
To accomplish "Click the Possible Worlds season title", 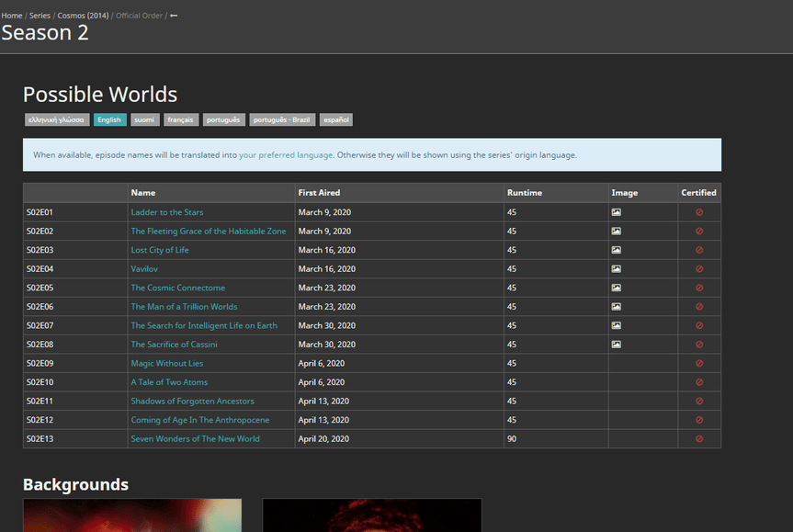I will 100,95.
